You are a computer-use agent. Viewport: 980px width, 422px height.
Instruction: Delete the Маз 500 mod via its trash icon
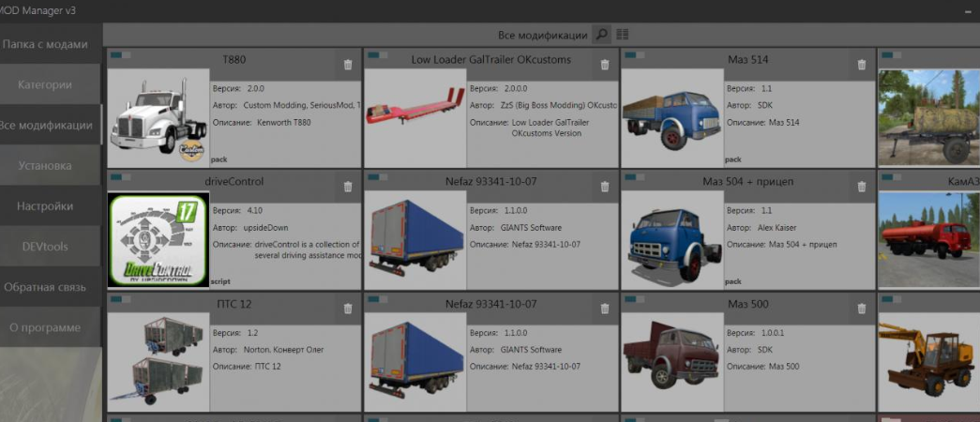[862, 309]
